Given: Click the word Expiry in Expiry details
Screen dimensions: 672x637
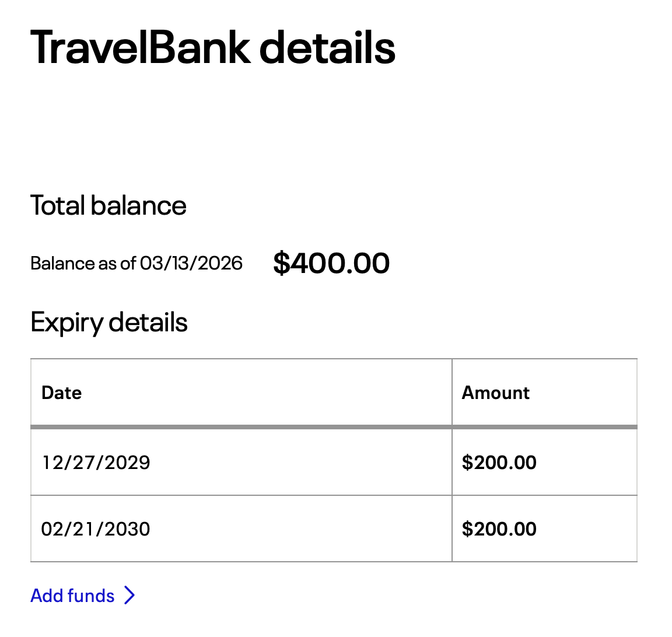Looking at the screenshot, I should tap(67, 323).
